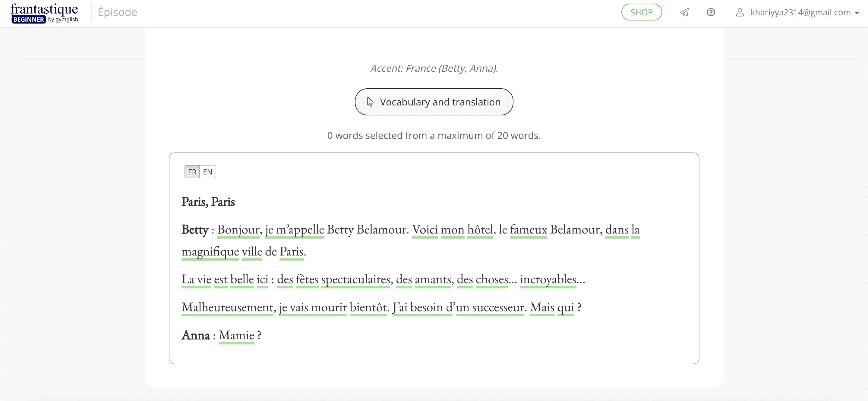Switch the text to FR
Viewport: 868px width, 401px height.
(x=192, y=172)
